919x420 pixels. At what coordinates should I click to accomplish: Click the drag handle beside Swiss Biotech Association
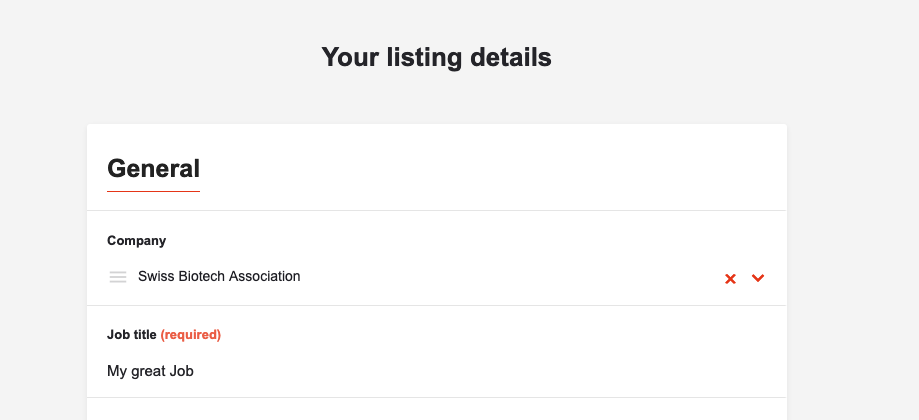point(118,277)
